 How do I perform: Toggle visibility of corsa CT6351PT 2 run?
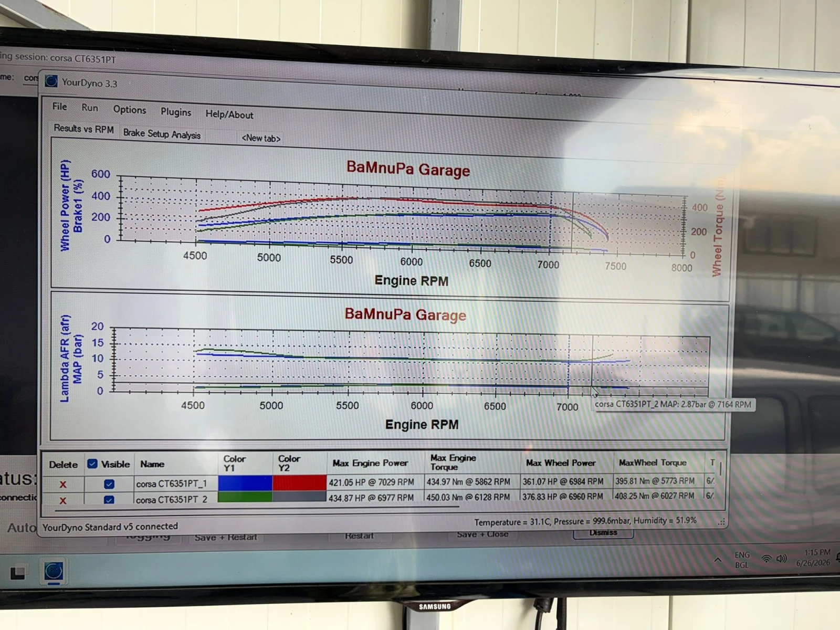pyautogui.click(x=109, y=500)
